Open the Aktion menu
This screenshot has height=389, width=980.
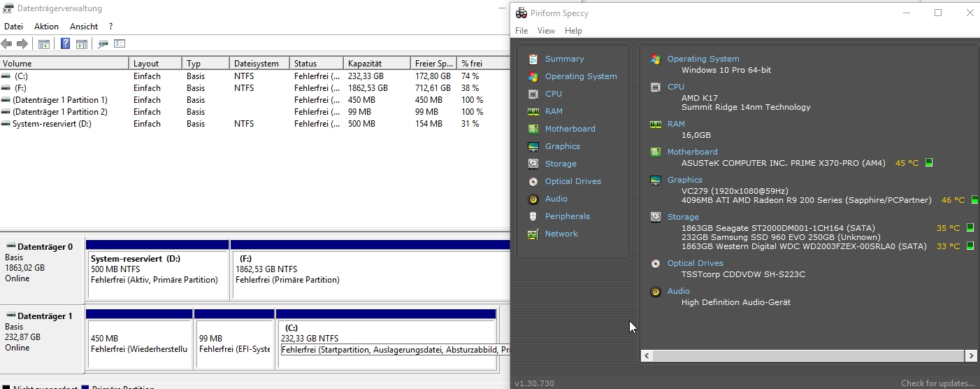(47, 27)
